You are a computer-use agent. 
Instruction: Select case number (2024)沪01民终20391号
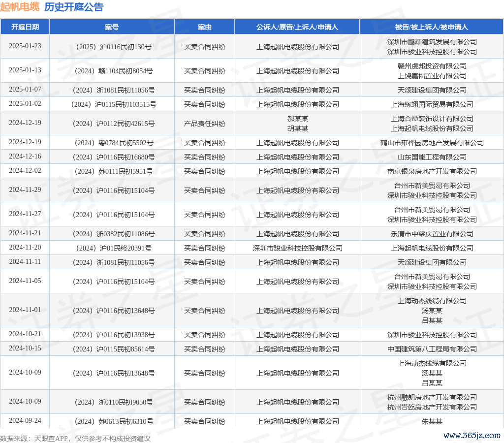(x=114, y=248)
